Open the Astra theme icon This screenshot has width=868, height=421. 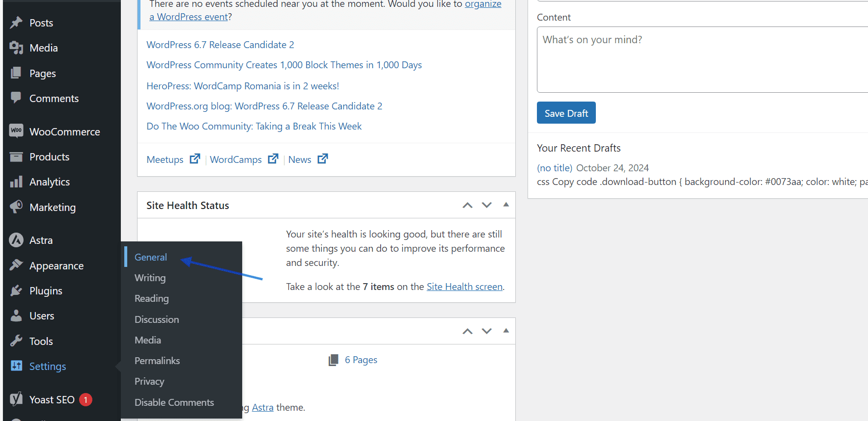click(x=16, y=240)
